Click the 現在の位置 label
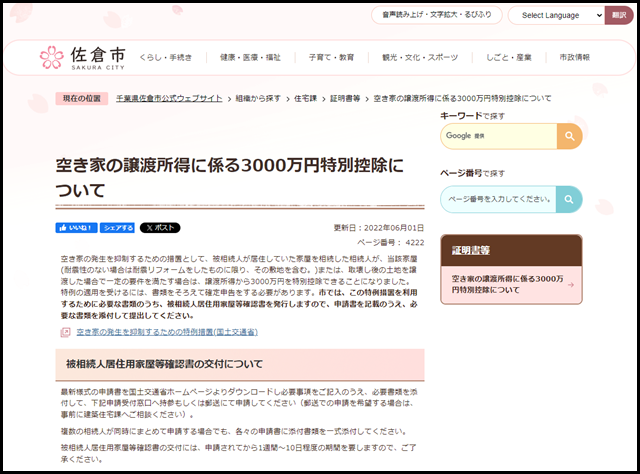The image size is (640, 474). point(82,98)
